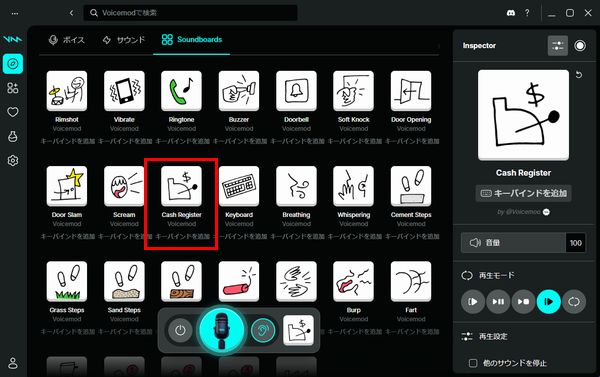This screenshot has height=377, width=600.
Task: Add keybind under the Rimshot tile
Action: click(67, 141)
